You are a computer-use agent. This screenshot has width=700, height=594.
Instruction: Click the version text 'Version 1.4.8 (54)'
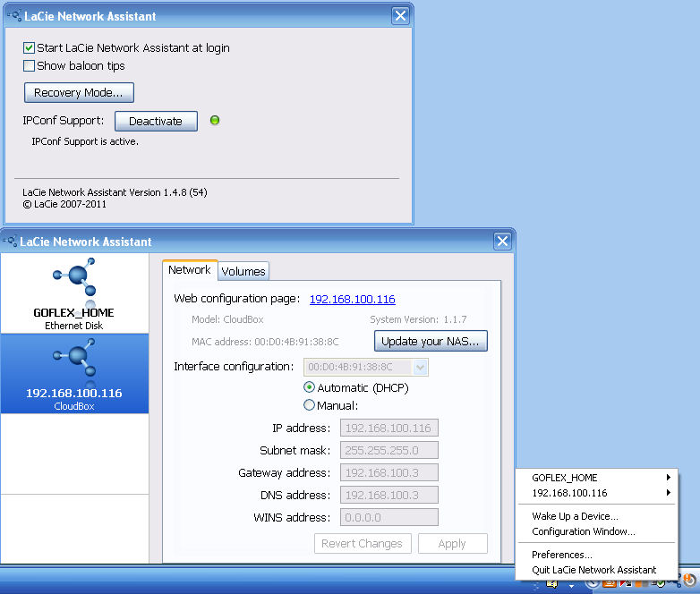(168, 192)
